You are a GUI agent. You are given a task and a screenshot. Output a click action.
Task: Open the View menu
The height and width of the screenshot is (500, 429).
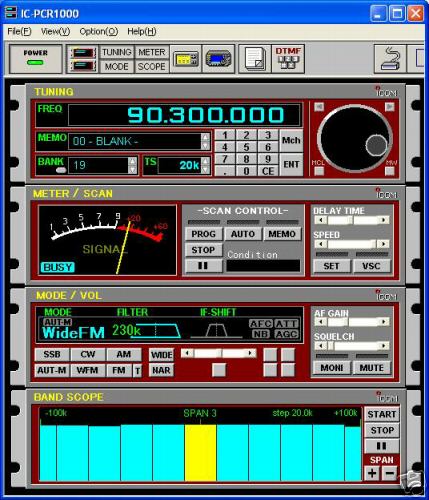coord(55,32)
